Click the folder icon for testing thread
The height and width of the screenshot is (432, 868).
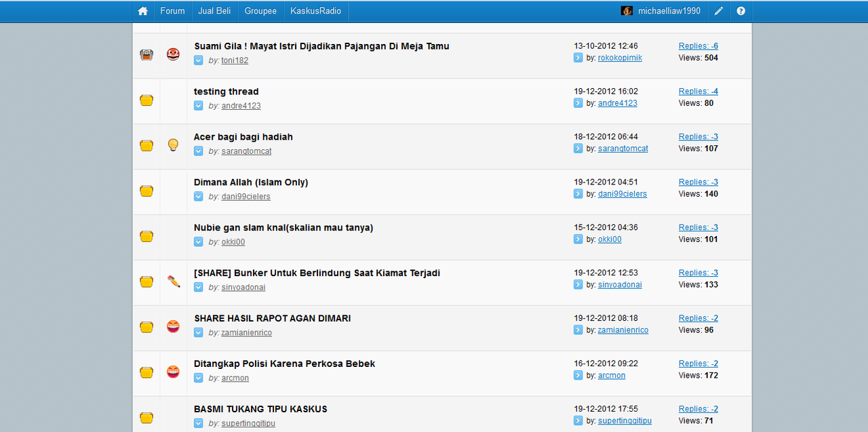(146, 100)
